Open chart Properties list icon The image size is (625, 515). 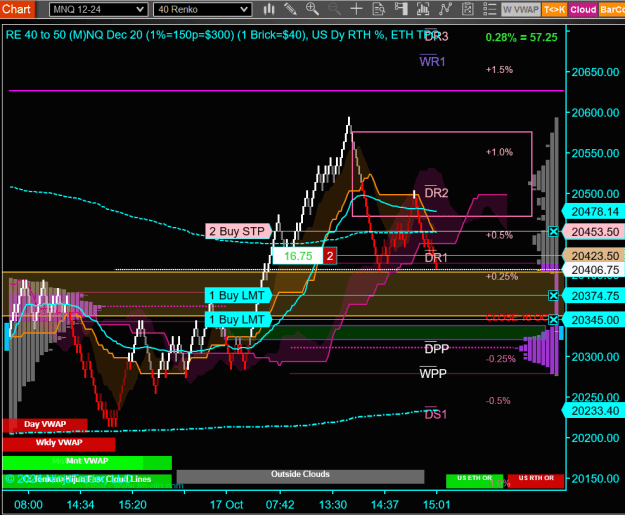pyautogui.click(x=489, y=9)
